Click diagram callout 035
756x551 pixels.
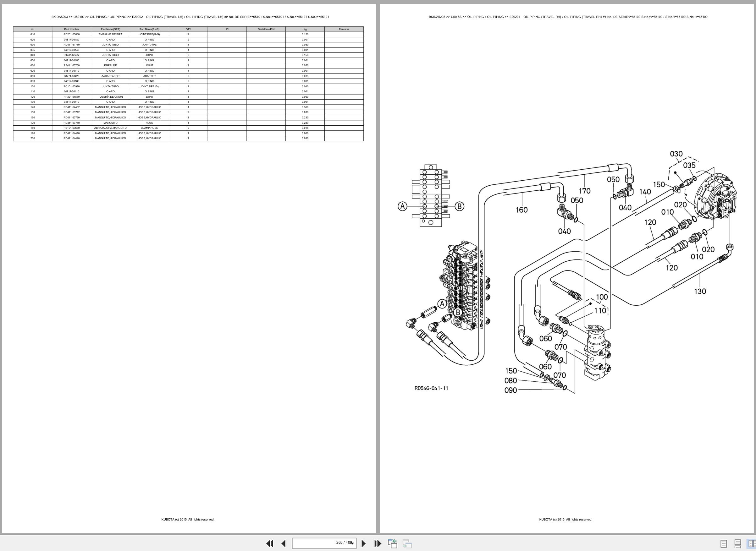689,165
